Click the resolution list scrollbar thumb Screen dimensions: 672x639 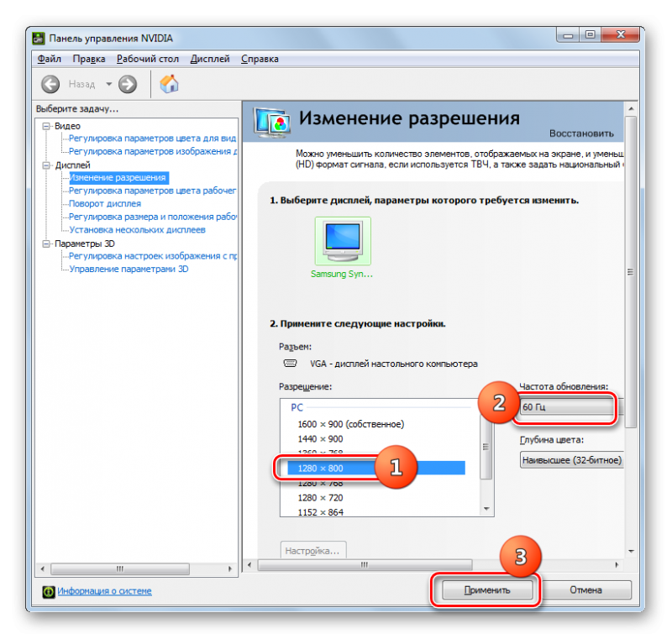coord(486,447)
